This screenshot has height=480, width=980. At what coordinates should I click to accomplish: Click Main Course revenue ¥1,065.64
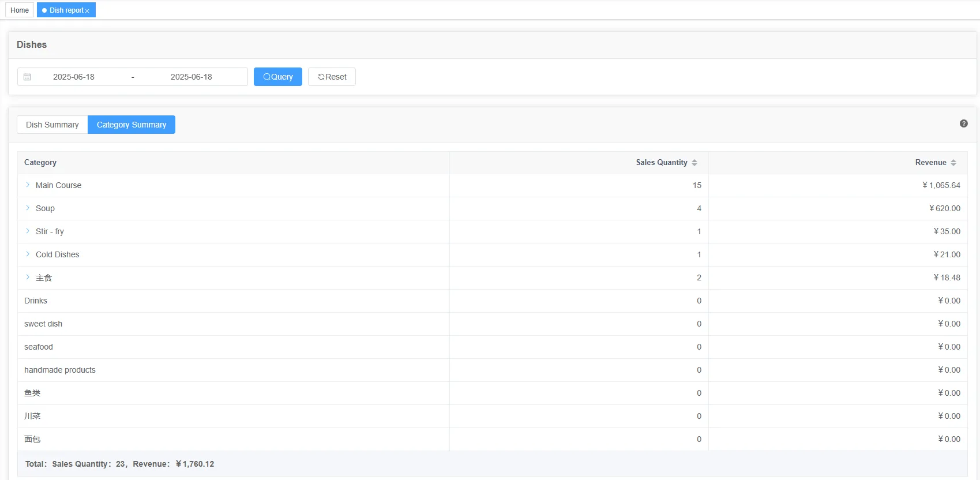click(941, 185)
